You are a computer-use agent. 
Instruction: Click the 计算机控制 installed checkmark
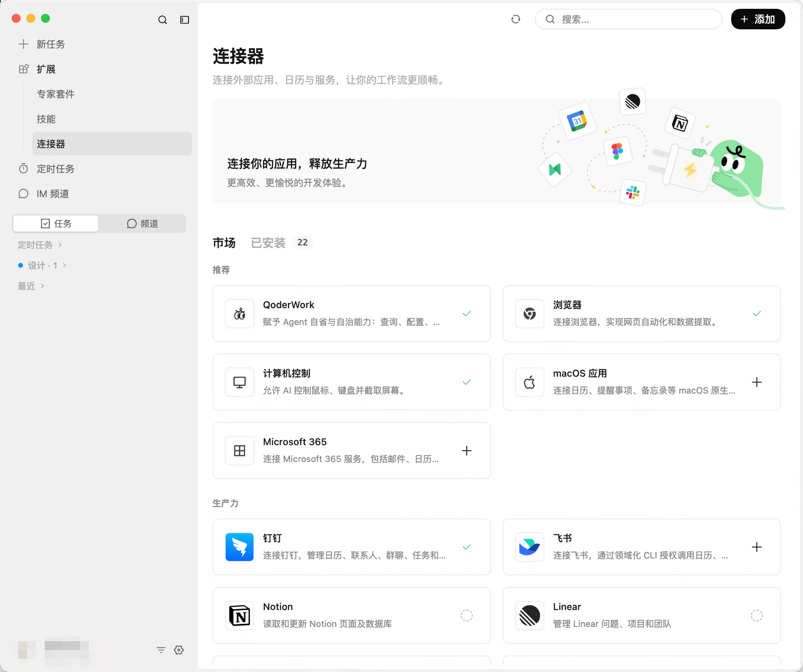point(467,382)
